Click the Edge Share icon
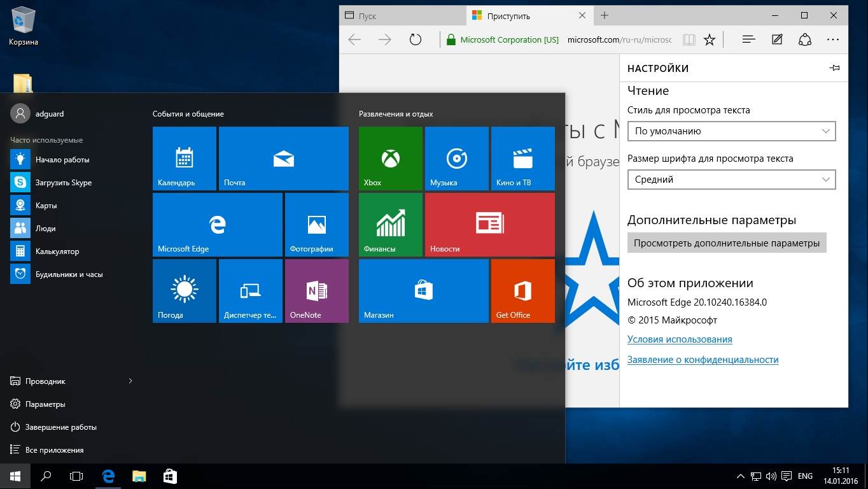 [x=805, y=39]
